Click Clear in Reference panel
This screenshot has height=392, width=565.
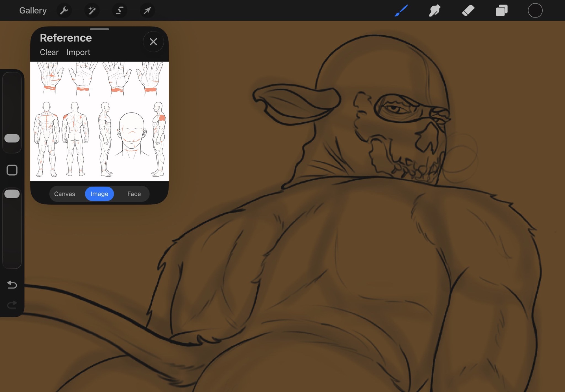click(x=49, y=52)
